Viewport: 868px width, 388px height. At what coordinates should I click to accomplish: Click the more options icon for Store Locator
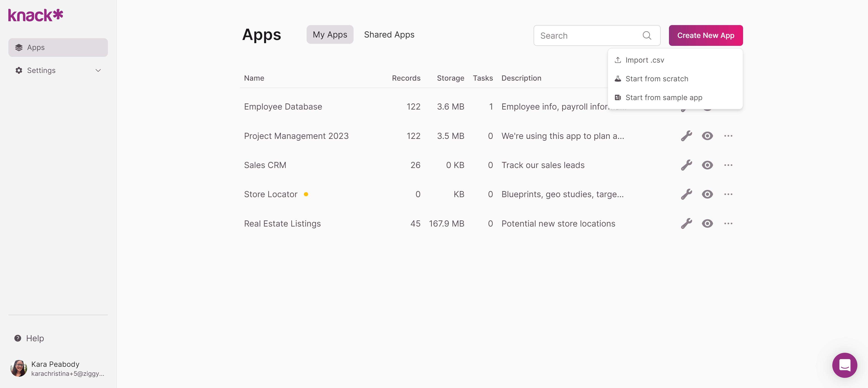click(729, 194)
